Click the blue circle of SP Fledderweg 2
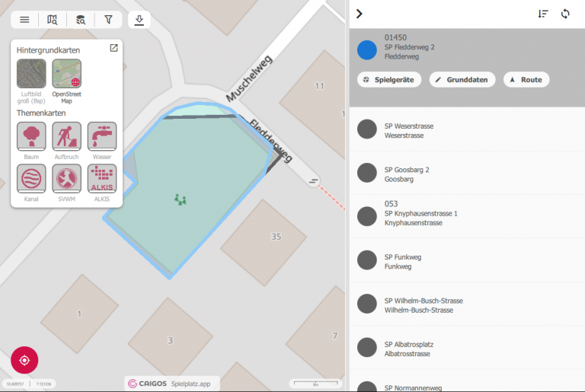Viewport: 585px width, 392px height. coord(367,50)
